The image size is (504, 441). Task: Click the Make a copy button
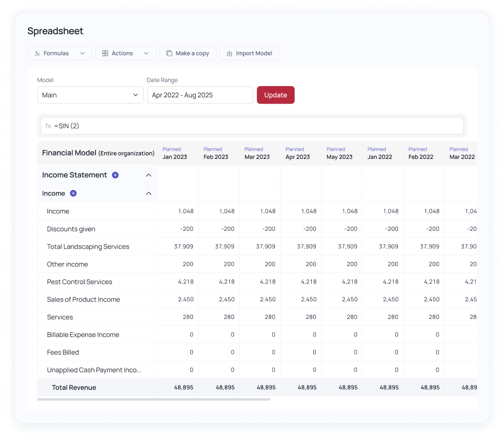188,53
